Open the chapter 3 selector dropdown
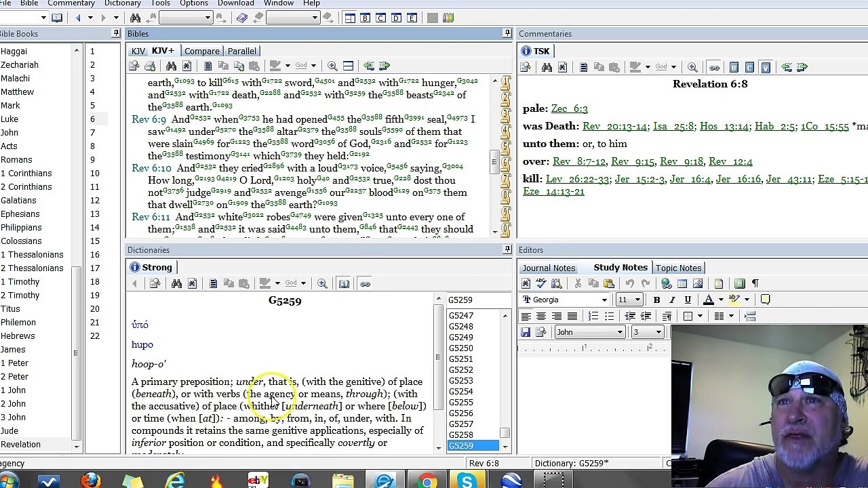 tap(658, 332)
